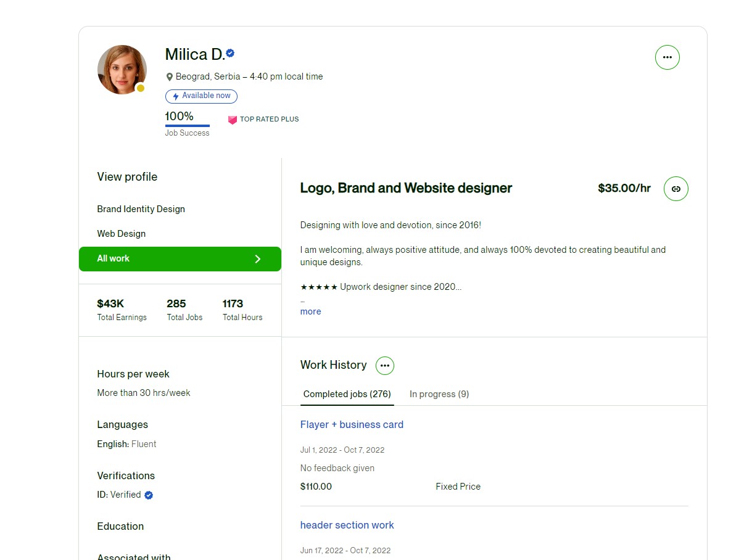
Task: Click the Available now badge
Action: (x=201, y=96)
